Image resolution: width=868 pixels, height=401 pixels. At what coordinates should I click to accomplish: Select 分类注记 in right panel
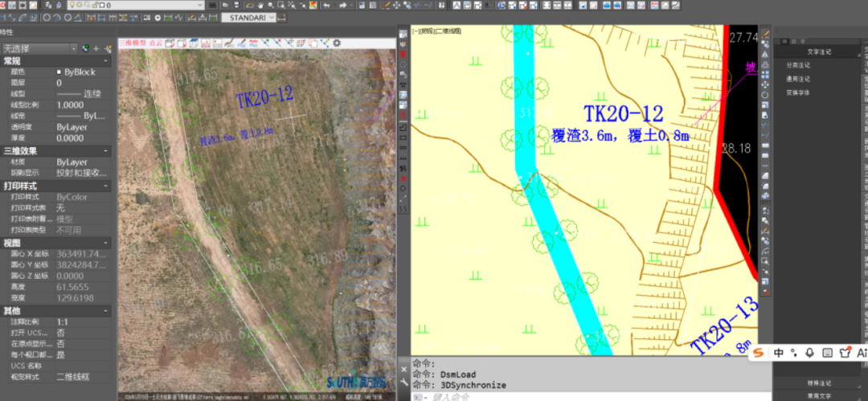798,65
